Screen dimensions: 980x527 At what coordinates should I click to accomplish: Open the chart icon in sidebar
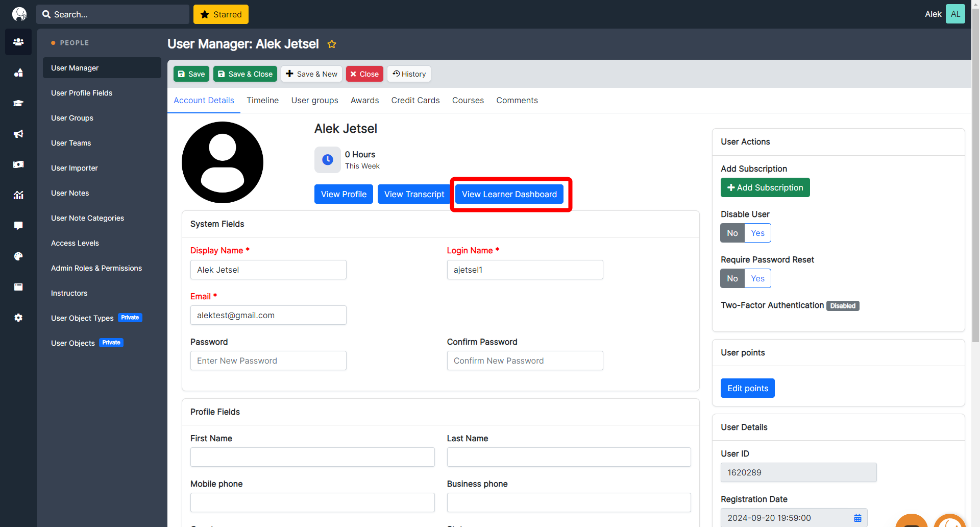tap(18, 195)
